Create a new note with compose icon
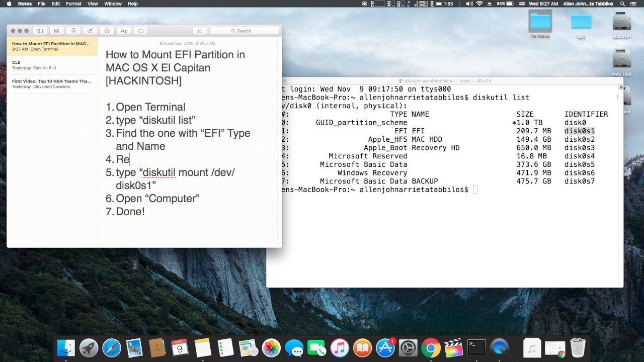This screenshot has height=362, width=644. pos(90,31)
